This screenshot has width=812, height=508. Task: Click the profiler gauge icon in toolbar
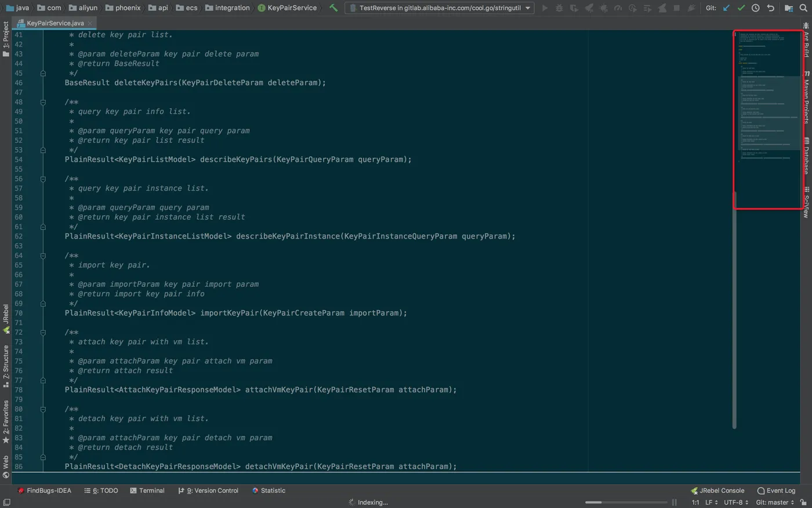click(x=618, y=8)
